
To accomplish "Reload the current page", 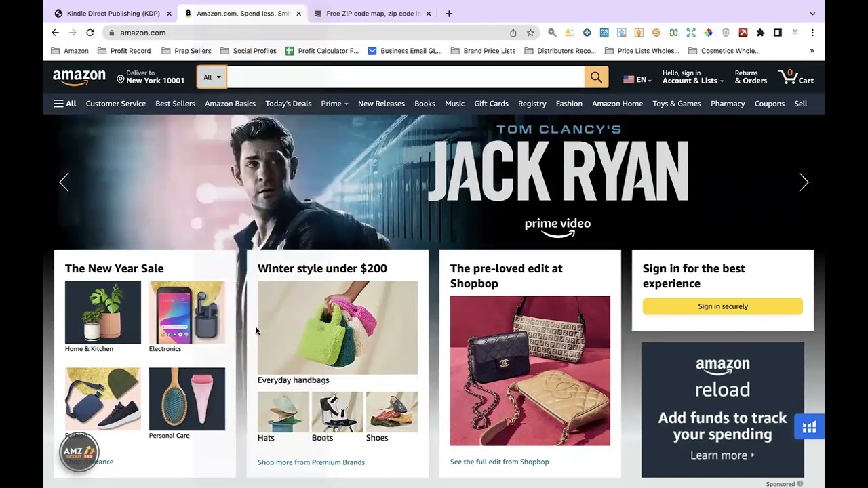I will [x=90, y=33].
